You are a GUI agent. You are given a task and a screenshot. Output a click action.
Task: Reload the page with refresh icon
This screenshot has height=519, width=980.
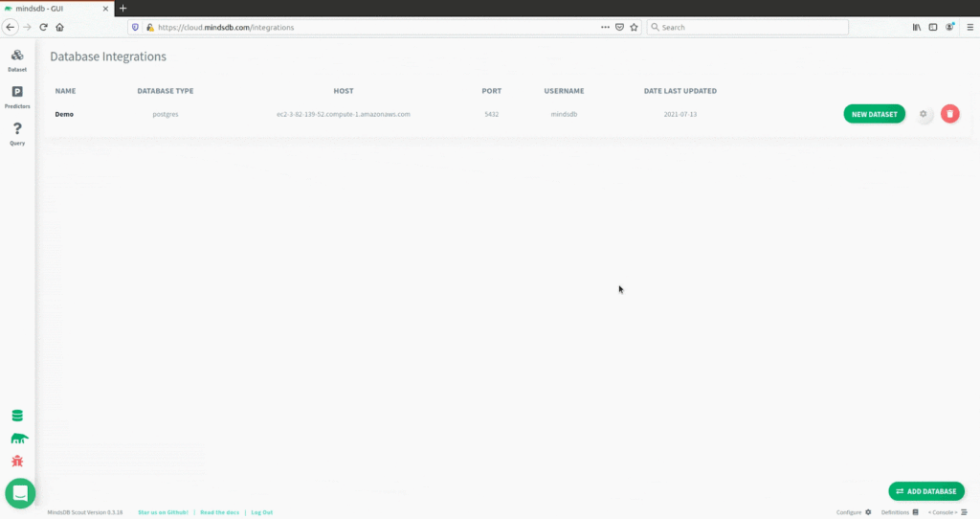pyautogui.click(x=43, y=27)
